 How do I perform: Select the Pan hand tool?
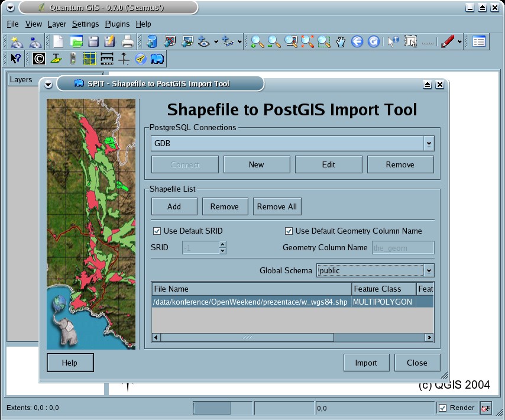[341, 41]
